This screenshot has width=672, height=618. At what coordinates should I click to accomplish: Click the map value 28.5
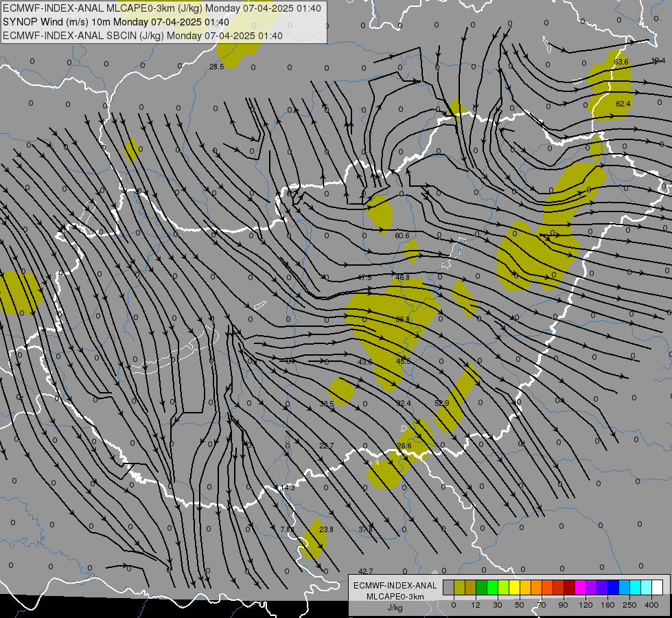click(217, 67)
